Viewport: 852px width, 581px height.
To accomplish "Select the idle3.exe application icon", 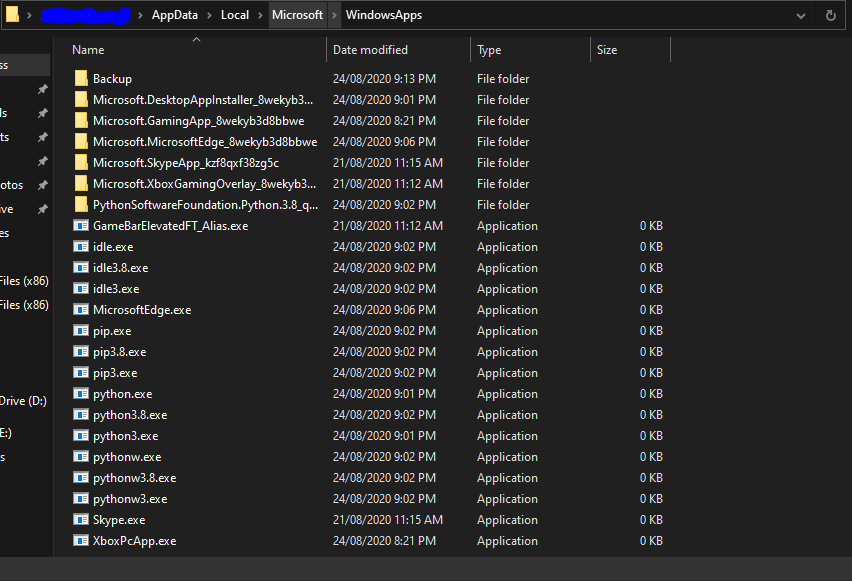I will point(81,289).
